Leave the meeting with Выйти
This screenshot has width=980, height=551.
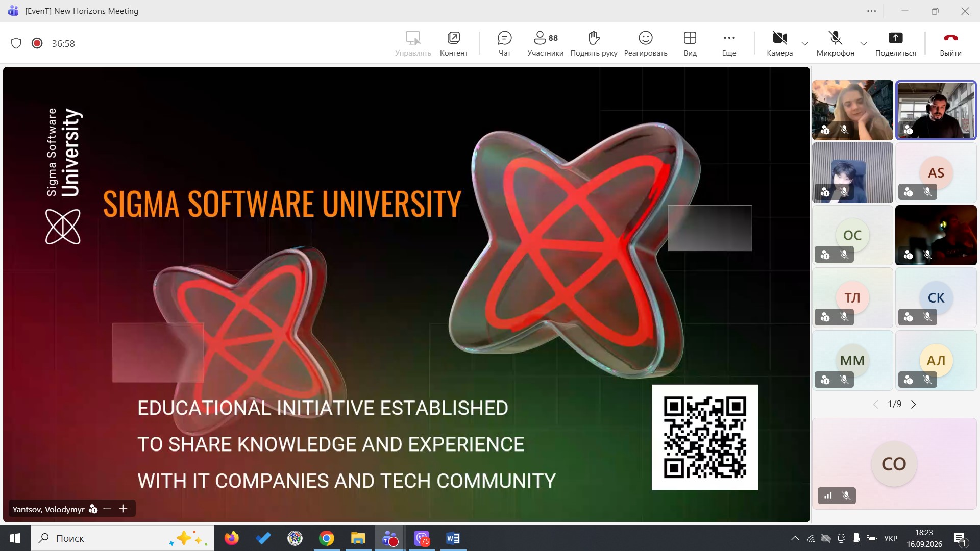click(950, 43)
